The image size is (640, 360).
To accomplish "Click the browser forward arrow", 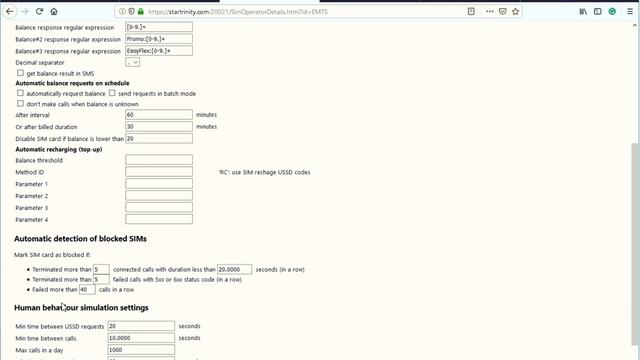I will [x=24, y=11].
